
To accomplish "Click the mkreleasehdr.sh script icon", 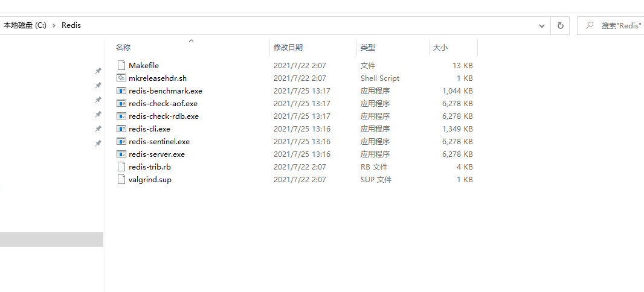I will pyautogui.click(x=121, y=78).
